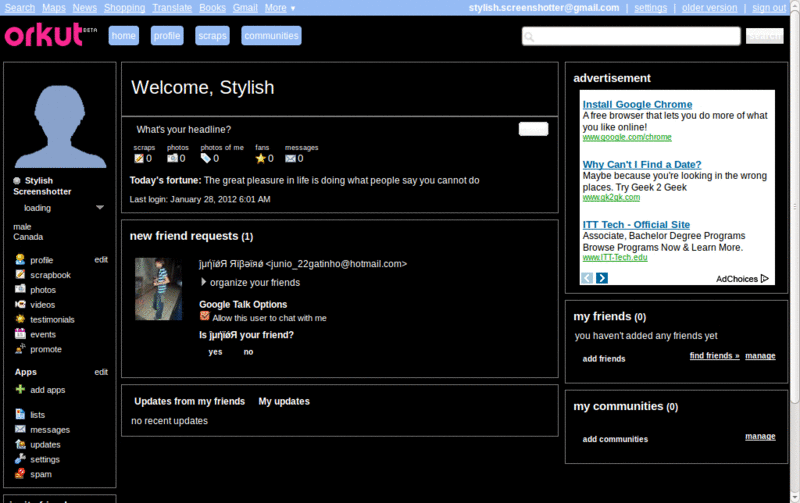This screenshot has width=800, height=503.
Task: Click the headline submit button
Action: tap(533, 129)
